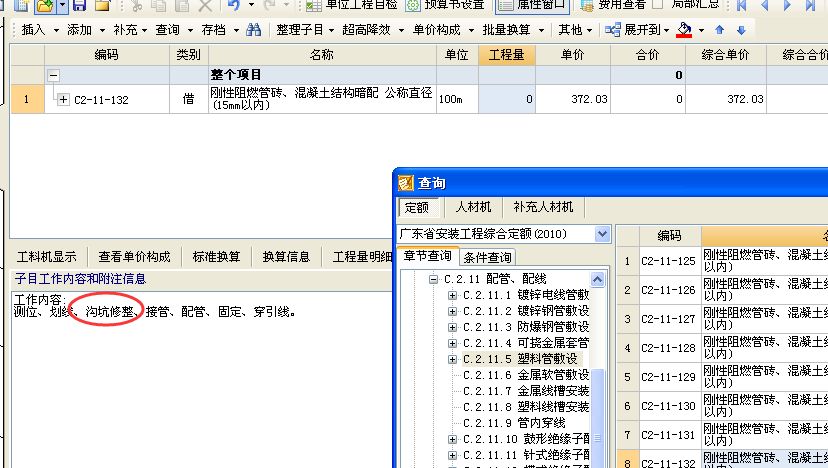Open the 其他 menu

click(x=575, y=30)
